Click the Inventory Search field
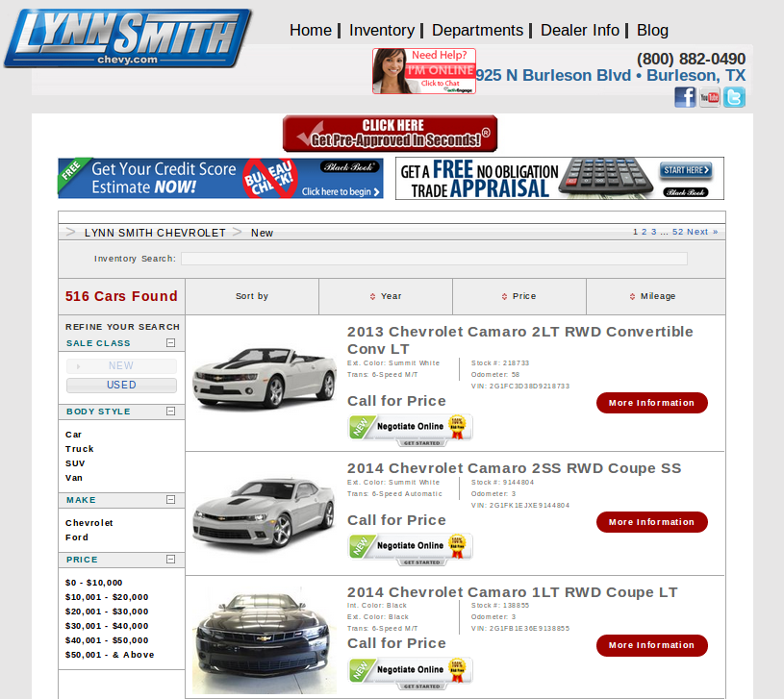This screenshot has width=784, height=699. (434, 259)
